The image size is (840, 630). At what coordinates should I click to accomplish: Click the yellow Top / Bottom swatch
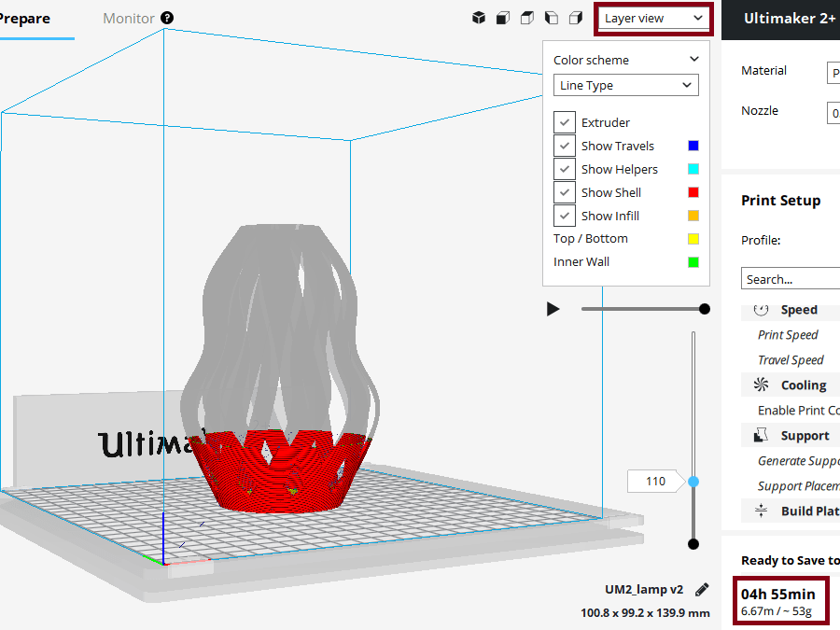pos(693,239)
